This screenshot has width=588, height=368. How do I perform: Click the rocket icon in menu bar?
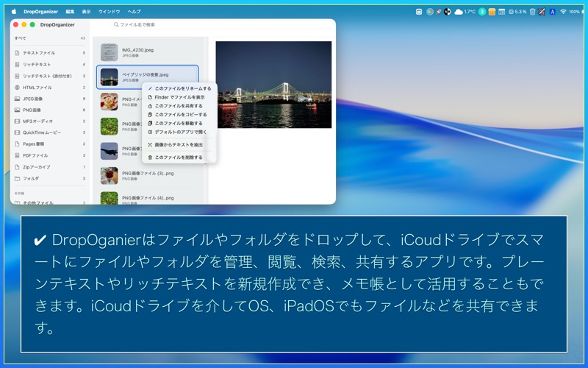(438, 12)
